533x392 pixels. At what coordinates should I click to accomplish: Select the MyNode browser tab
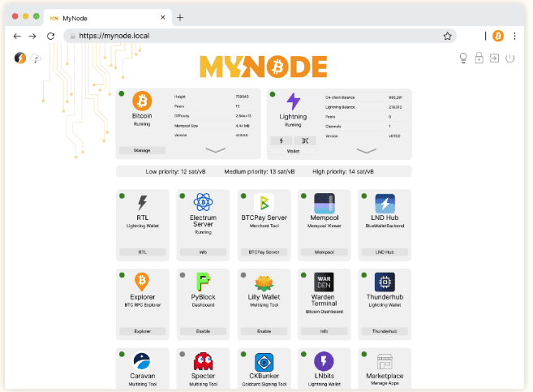[x=107, y=18]
